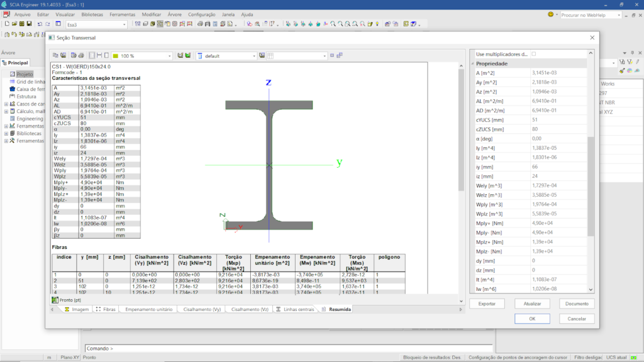Open the Esa3 project dropdown
Viewport: 644px width, 362px height.
[x=124, y=24]
